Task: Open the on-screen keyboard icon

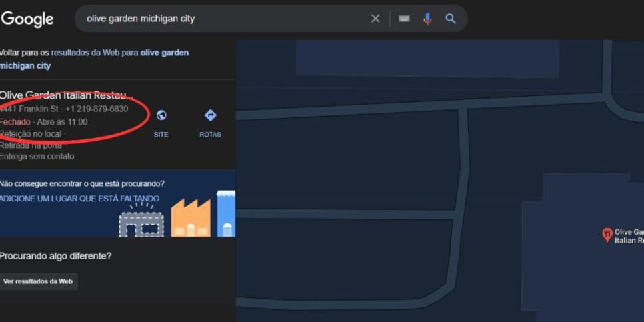Action: point(404,19)
